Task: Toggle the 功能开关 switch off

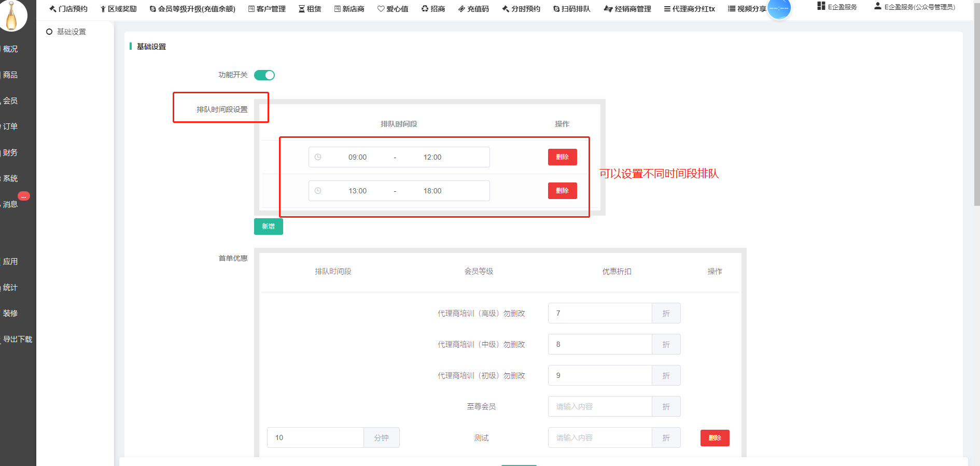Action: (x=264, y=75)
